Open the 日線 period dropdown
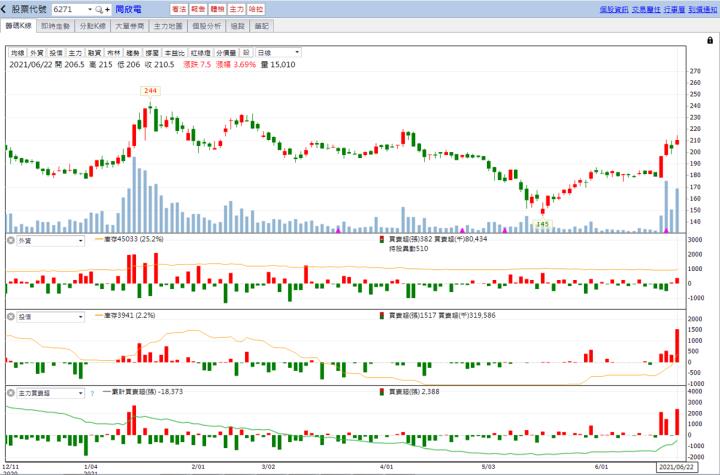Screen dimensions: 720x475 pos(278,52)
